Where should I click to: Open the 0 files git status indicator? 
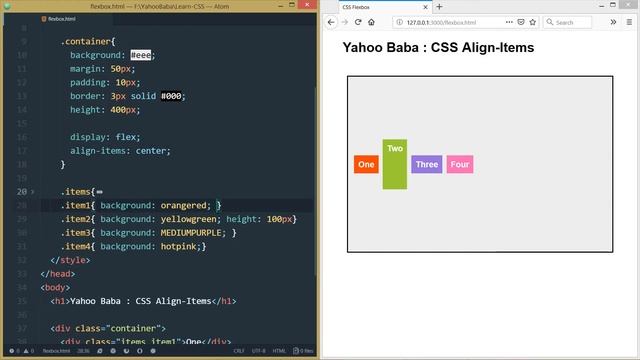click(x=303, y=351)
